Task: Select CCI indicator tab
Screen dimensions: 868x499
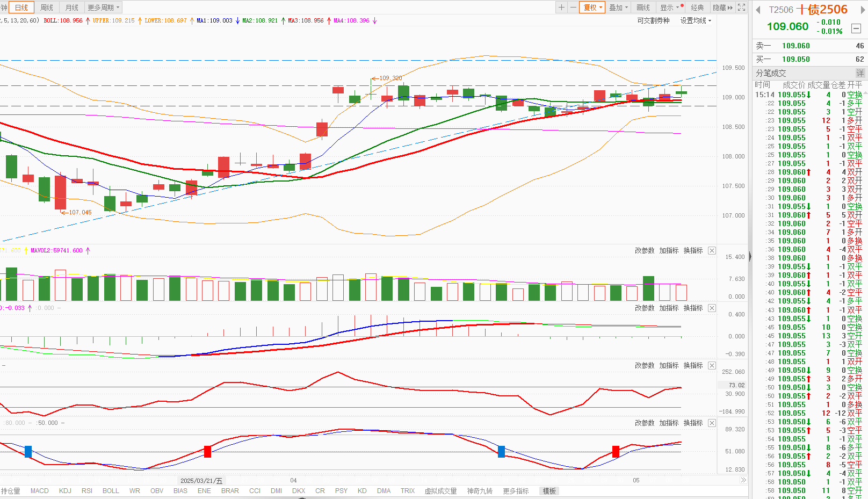Action: (255, 491)
